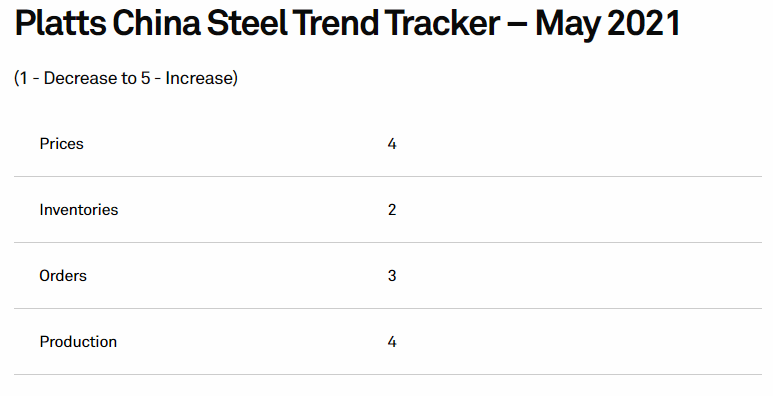The width and height of the screenshot is (773, 396).
Task: Click the divider line below the Orders row
Action: click(x=388, y=309)
